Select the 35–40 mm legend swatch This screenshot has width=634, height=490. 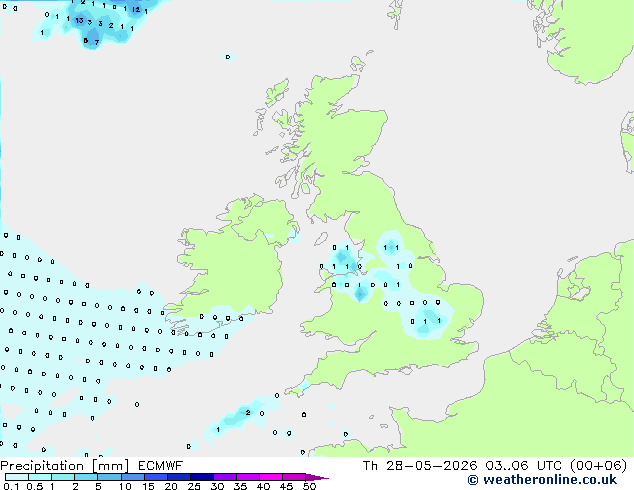(248, 477)
